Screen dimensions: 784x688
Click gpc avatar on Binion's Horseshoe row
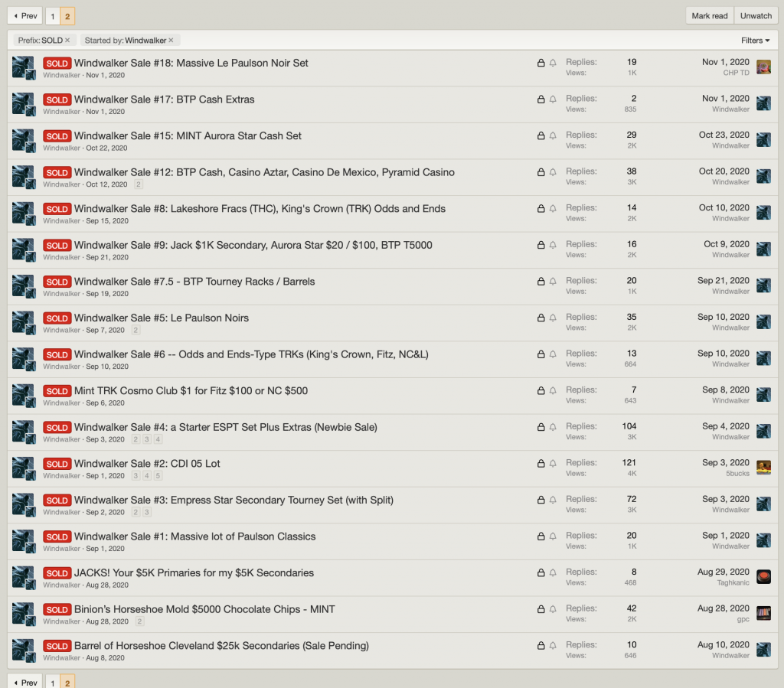click(x=763, y=613)
